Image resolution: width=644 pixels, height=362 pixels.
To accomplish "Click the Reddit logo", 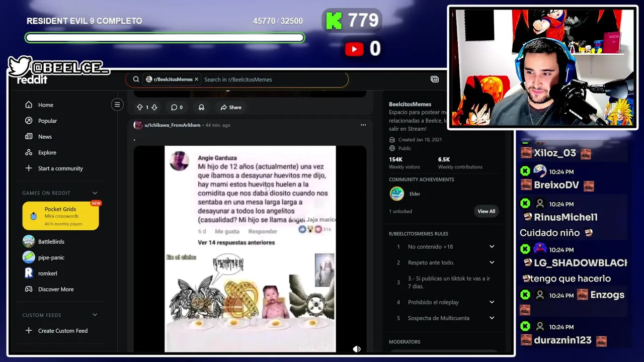I will point(32,79).
